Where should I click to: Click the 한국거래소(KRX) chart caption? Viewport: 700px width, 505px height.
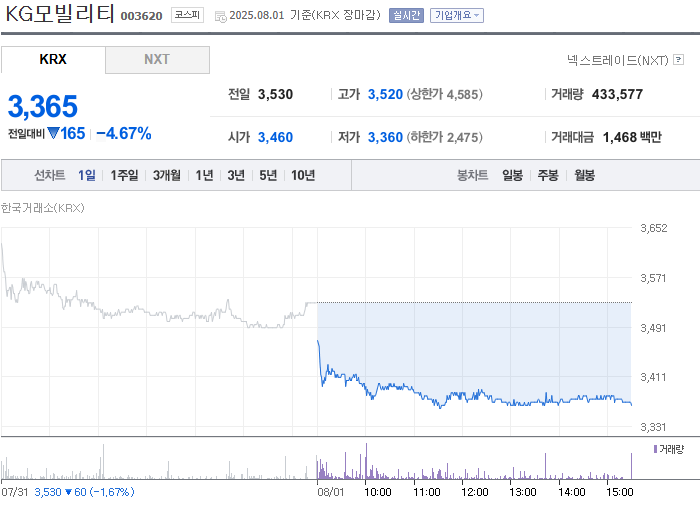[x=43, y=208]
